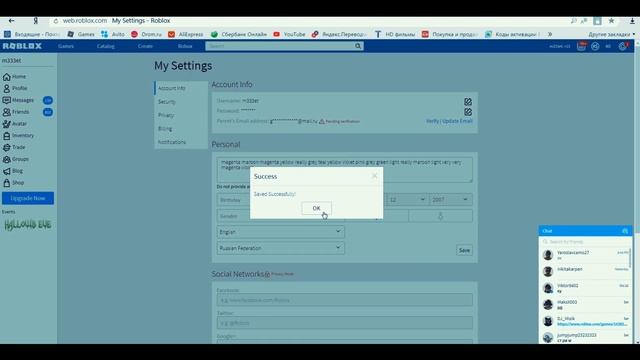Open the header icon with red badge
The image size is (640, 360).
pyautogui.click(x=581, y=46)
